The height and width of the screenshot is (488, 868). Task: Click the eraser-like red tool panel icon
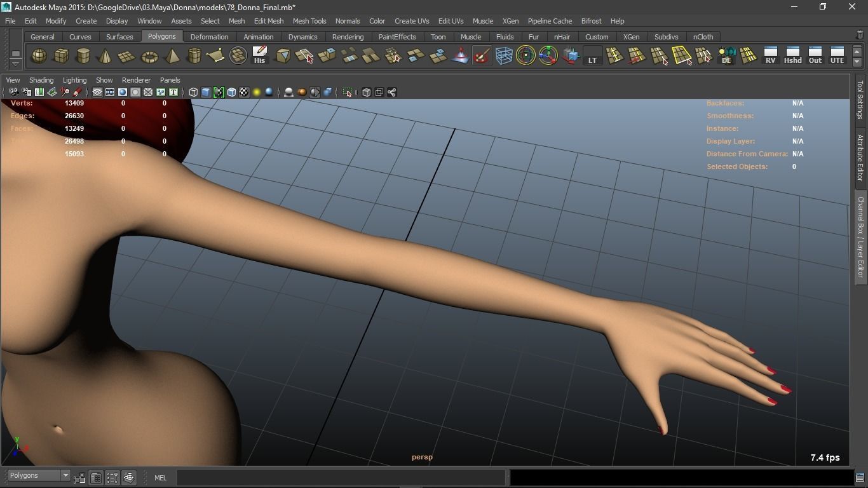click(x=77, y=92)
